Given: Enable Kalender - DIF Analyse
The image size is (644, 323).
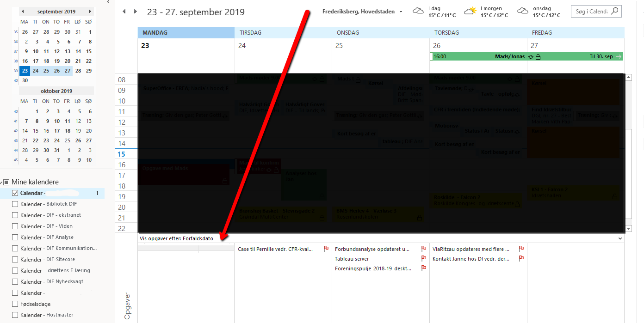Looking at the screenshot, I should pyautogui.click(x=15, y=238).
